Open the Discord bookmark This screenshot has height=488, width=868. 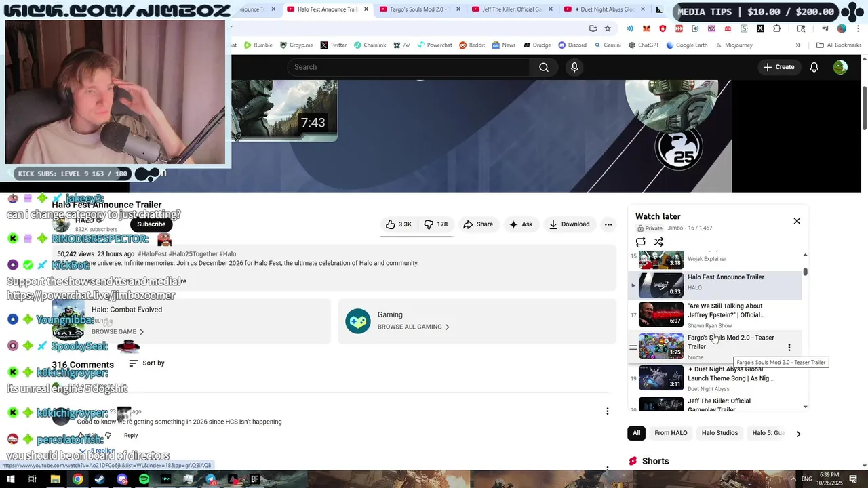[572, 45]
